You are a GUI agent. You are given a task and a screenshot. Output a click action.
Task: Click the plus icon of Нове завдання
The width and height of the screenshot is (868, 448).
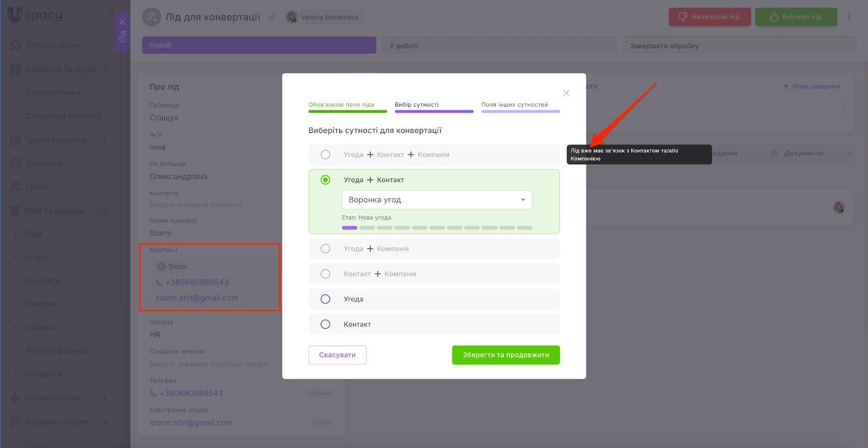(786, 86)
